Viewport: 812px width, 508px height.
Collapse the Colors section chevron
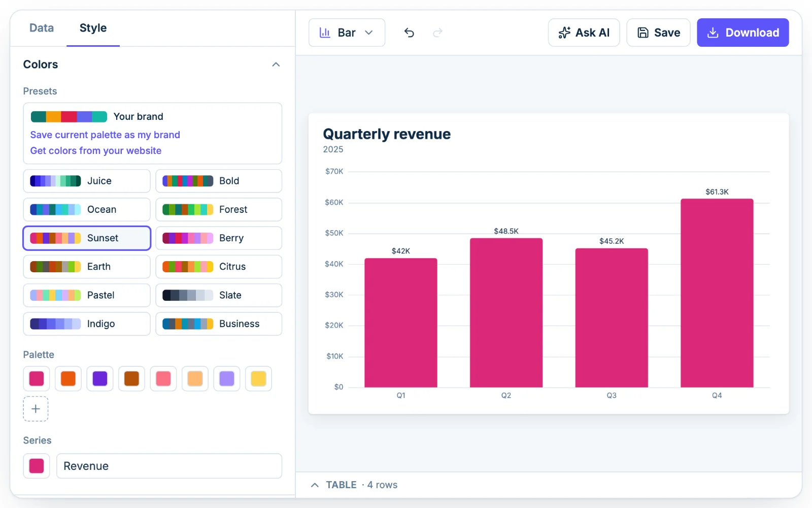(276, 65)
